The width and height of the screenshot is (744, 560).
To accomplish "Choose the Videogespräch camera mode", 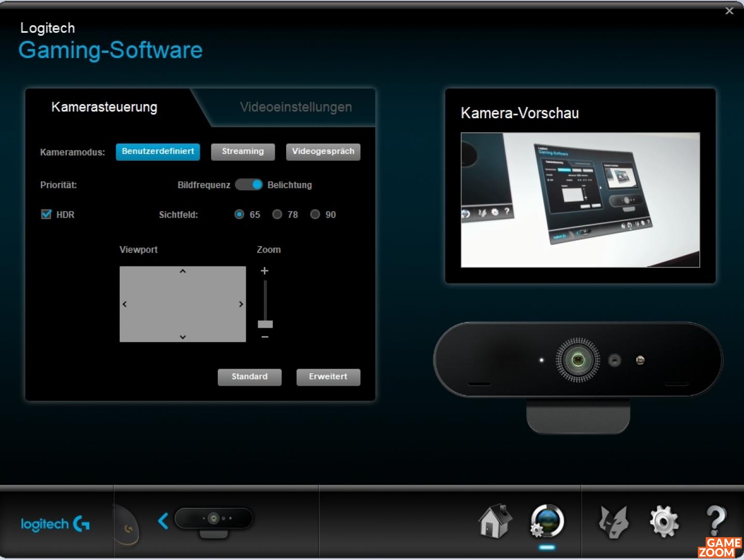I will (x=323, y=151).
